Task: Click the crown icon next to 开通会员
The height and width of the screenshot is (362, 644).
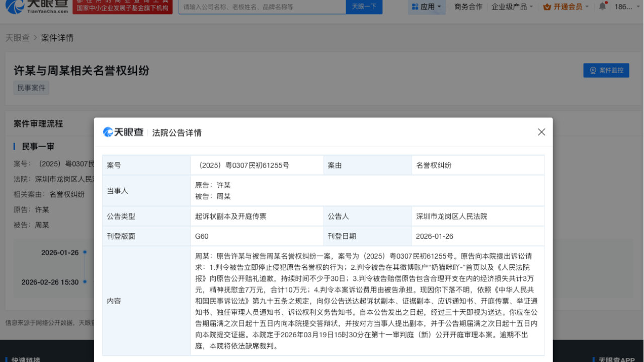Action: coord(546,7)
